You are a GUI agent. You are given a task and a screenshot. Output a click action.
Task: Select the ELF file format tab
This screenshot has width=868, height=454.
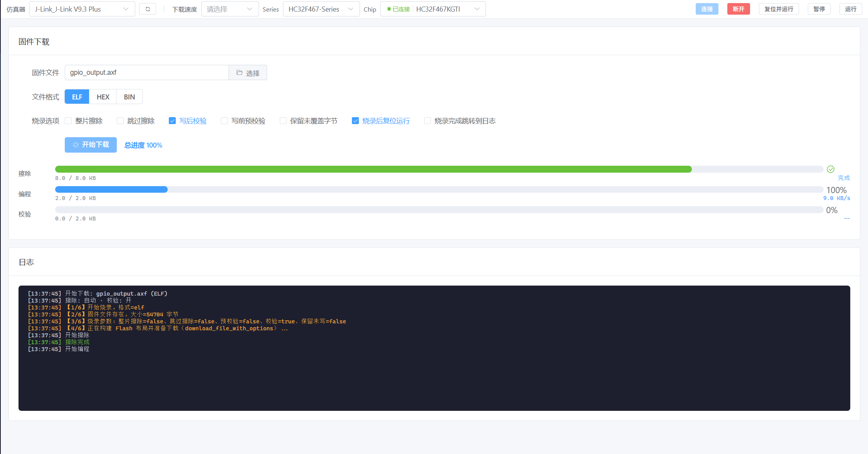[x=77, y=97]
